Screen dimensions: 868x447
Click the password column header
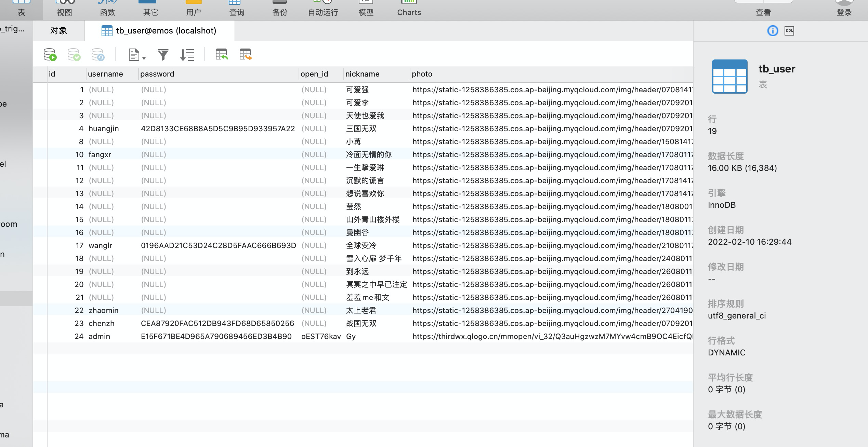coord(219,74)
